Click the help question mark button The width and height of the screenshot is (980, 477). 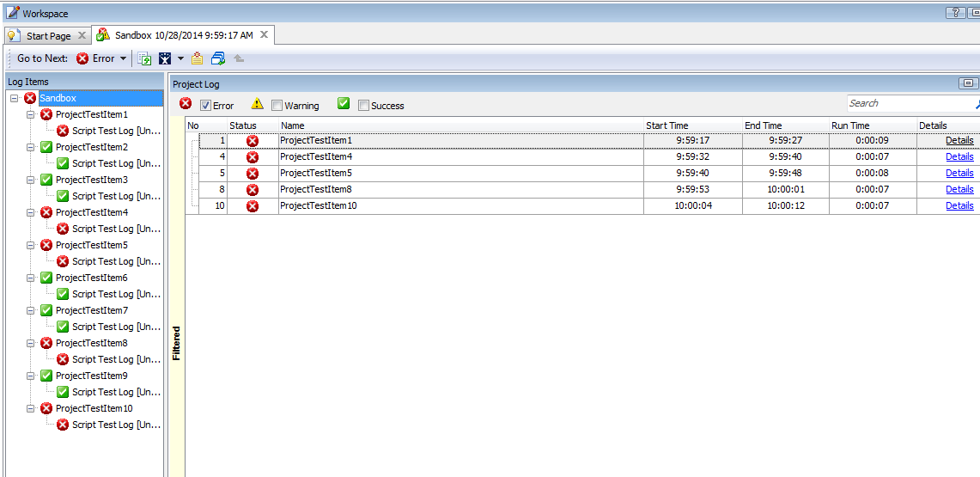tap(956, 13)
